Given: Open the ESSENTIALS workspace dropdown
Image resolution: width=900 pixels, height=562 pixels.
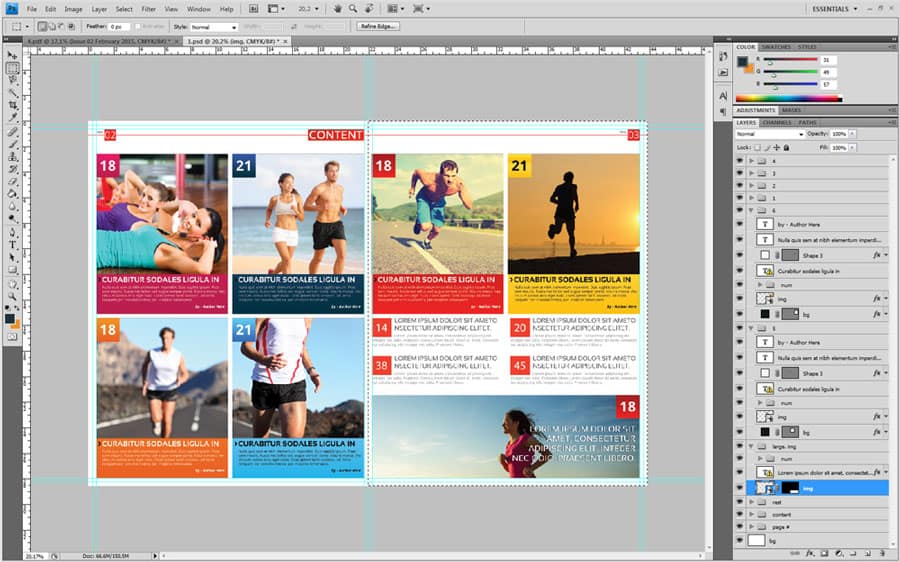Looking at the screenshot, I should click(x=835, y=9).
